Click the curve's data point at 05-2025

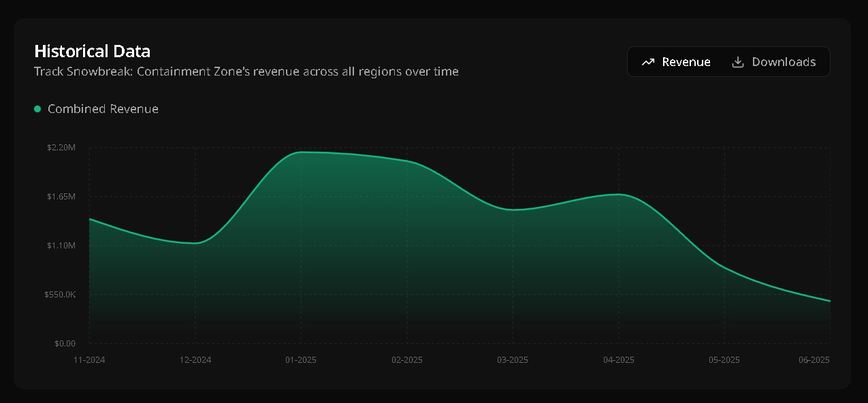point(724,268)
